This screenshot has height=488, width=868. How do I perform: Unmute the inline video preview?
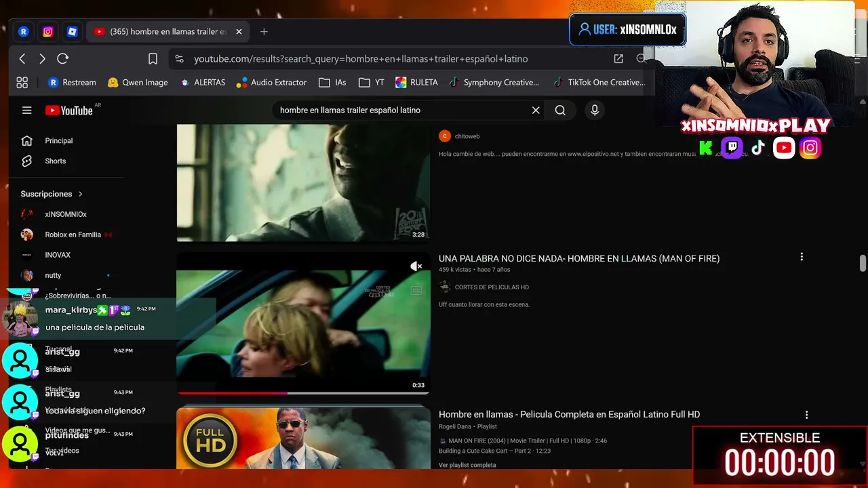[416, 267]
